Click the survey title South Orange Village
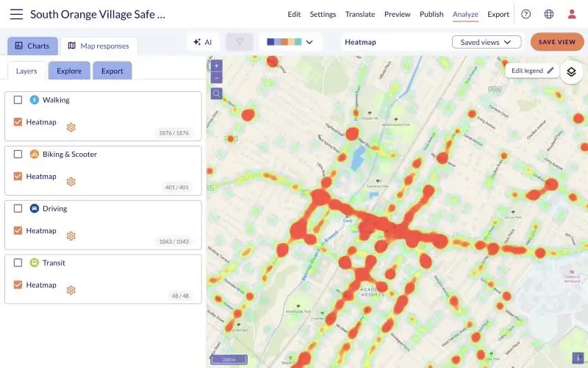This screenshot has height=368, width=588. click(x=98, y=14)
